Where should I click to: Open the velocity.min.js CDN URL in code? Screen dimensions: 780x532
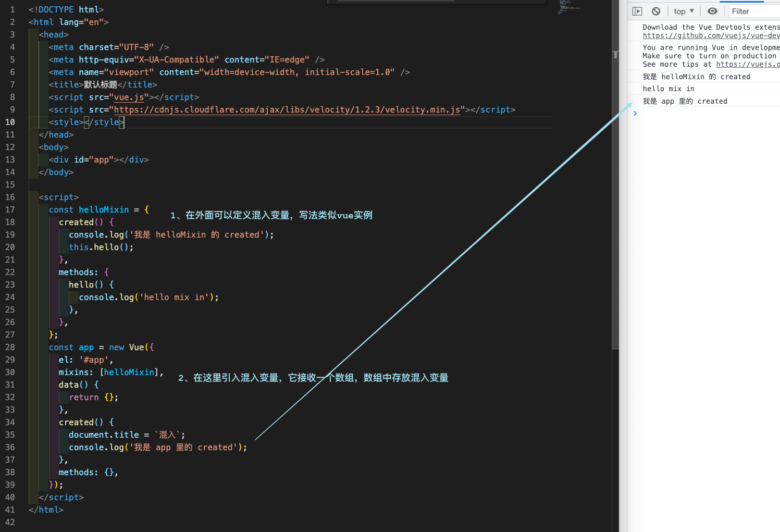(287, 109)
